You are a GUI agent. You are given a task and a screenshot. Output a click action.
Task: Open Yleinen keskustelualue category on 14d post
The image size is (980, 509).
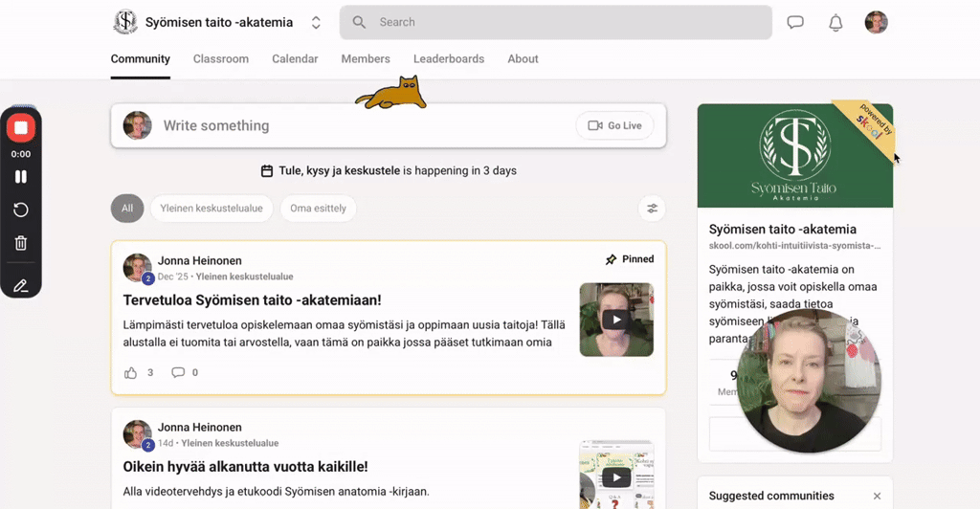(x=230, y=443)
